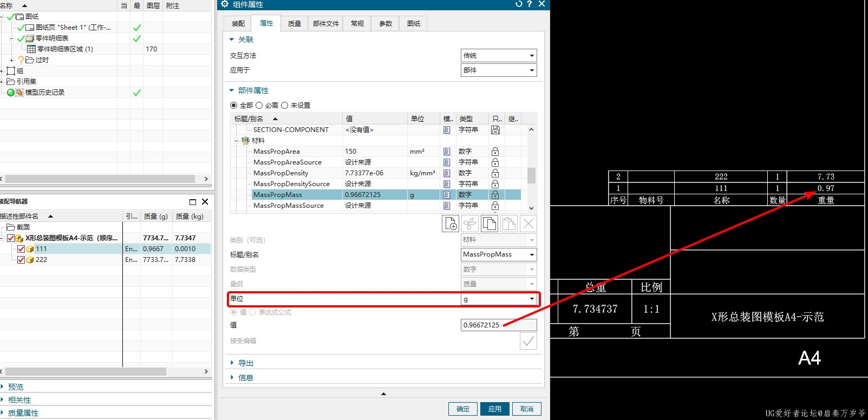The height and width of the screenshot is (420, 868).
Task: Sort by the 标题/别名 column header
Action: tap(286, 119)
